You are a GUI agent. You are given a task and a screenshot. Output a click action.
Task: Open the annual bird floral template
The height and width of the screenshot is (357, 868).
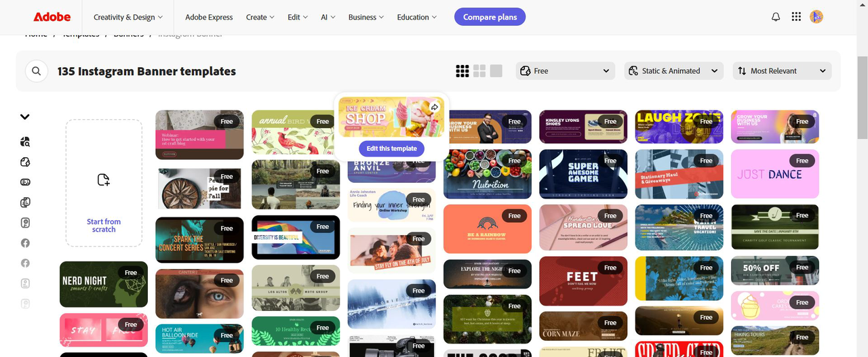pos(296,132)
